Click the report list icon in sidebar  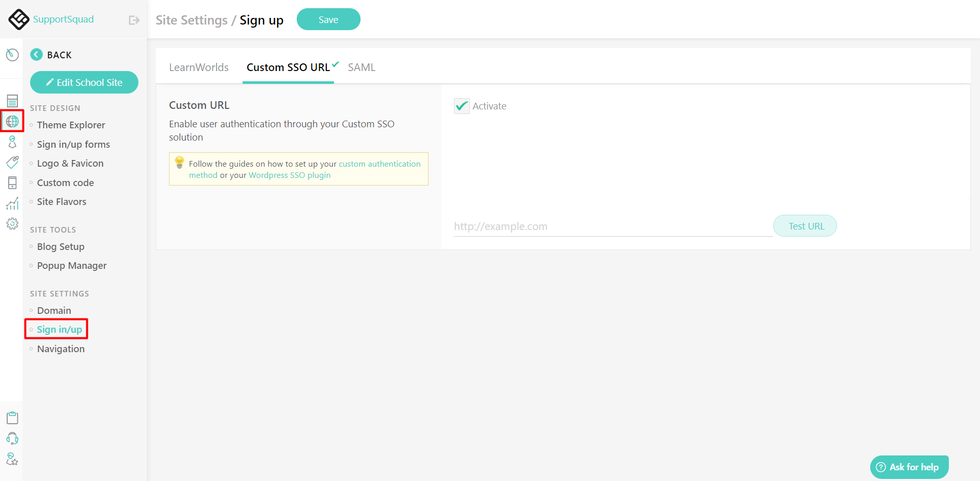pyautogui.click(x=12, y=101)
